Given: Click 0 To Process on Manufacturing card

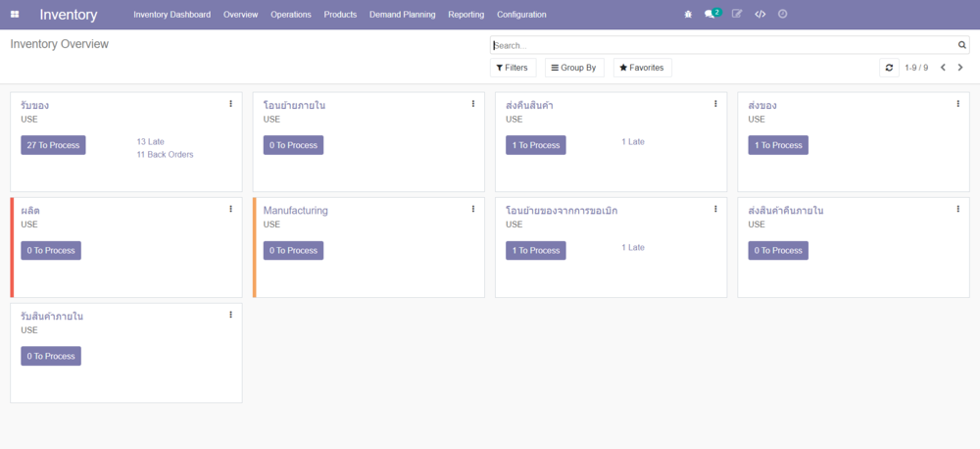Looking at the screenshot, I should click(293, 250).
